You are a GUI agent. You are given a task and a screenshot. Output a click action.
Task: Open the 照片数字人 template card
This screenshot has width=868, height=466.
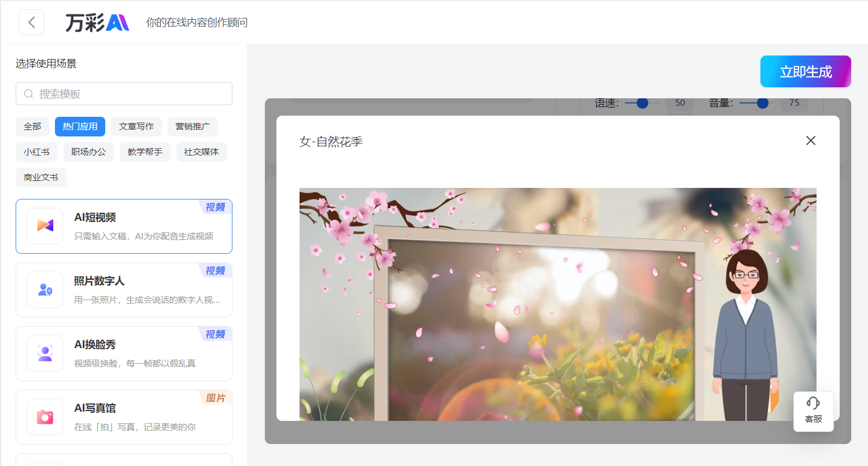(124, 290)
